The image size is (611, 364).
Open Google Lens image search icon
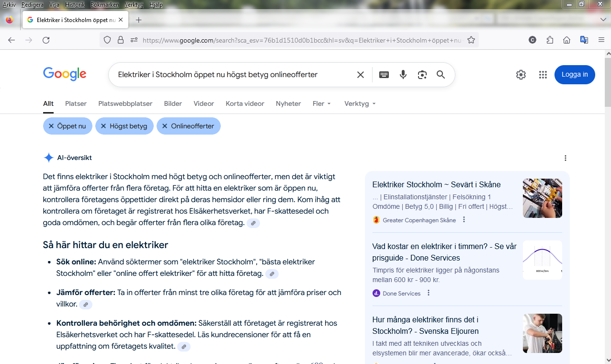coord(422,75)
